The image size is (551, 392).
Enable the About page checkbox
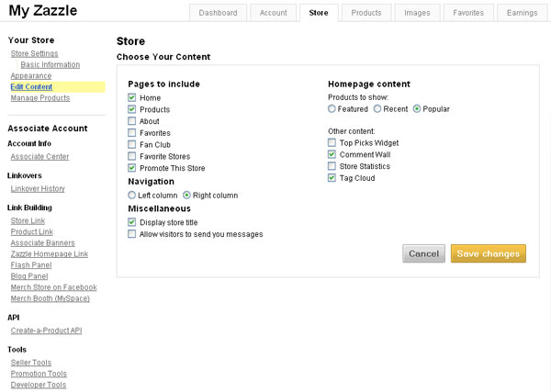pyautogui.click(x=131, y=121)
